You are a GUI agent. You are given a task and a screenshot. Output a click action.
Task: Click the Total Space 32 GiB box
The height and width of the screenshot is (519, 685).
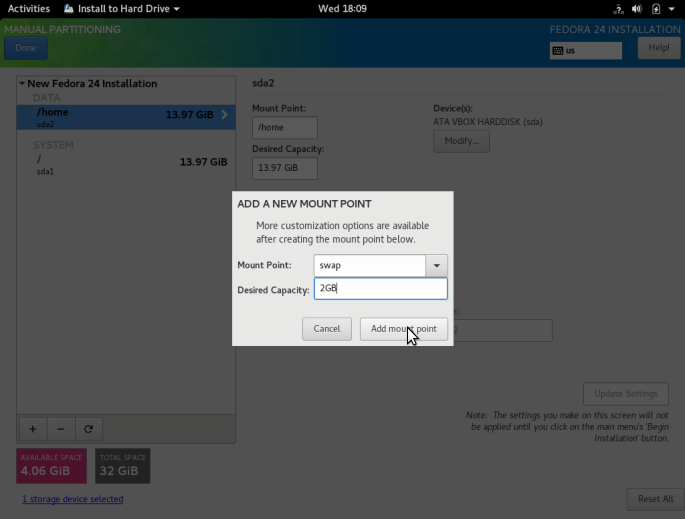click(x=123, y=466)
